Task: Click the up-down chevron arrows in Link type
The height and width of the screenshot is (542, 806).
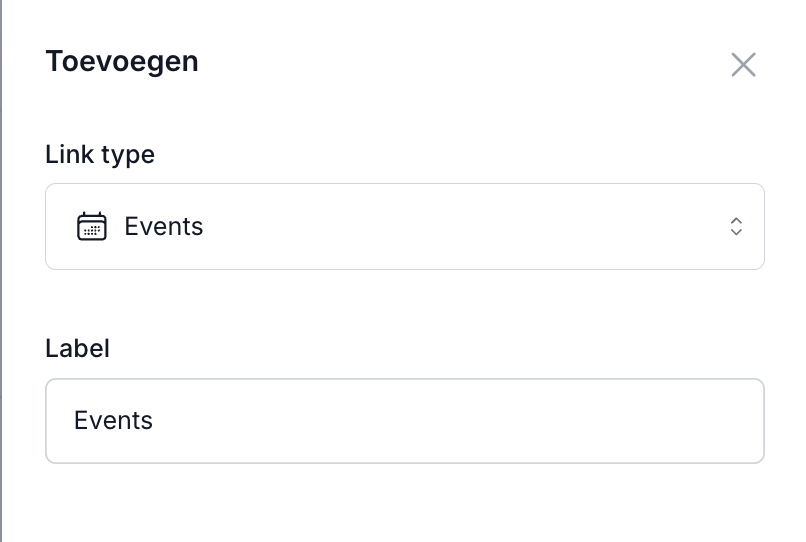Action: tap(736, 227)
